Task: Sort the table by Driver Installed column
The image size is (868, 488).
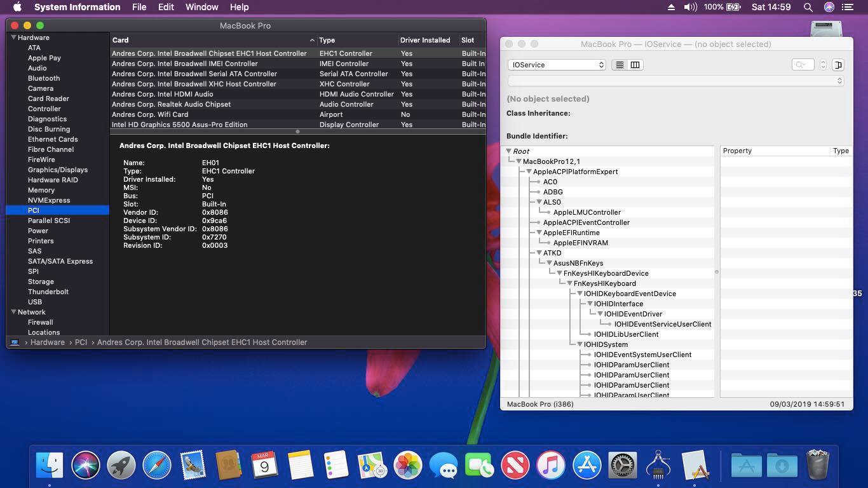Action: tap(425, 40)
